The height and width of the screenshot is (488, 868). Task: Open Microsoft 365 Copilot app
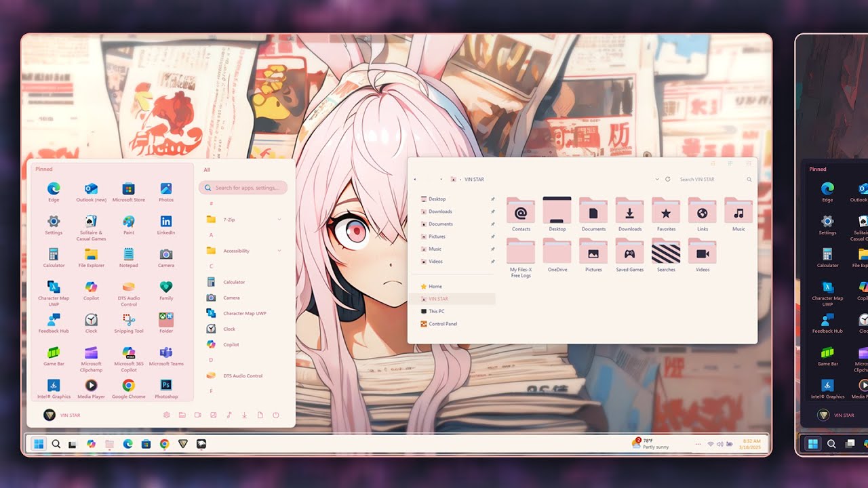[128, 359]
